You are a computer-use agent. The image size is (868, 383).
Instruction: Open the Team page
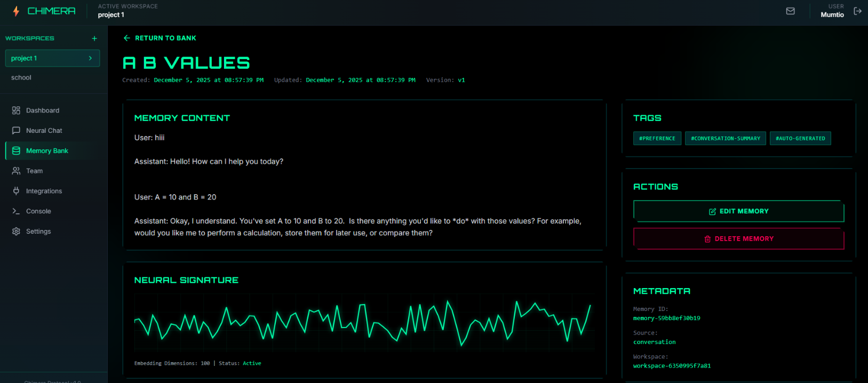[x=53, y=171]
